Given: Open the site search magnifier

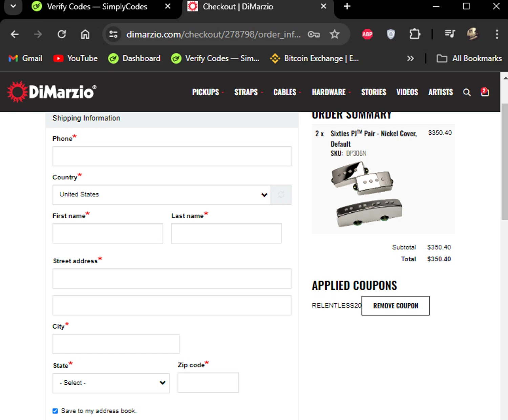Looking at the screenshot, I should point(467,92).
